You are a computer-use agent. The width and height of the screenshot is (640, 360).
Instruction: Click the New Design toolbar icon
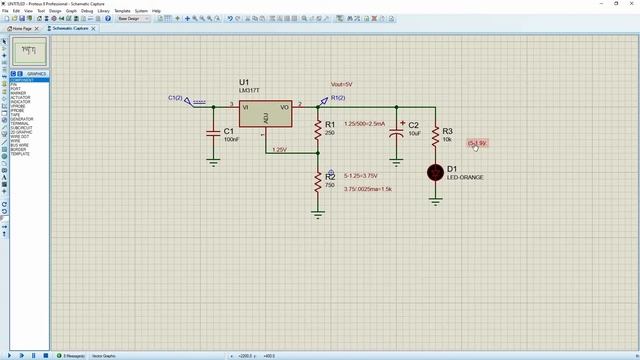(x=7, y=18)
